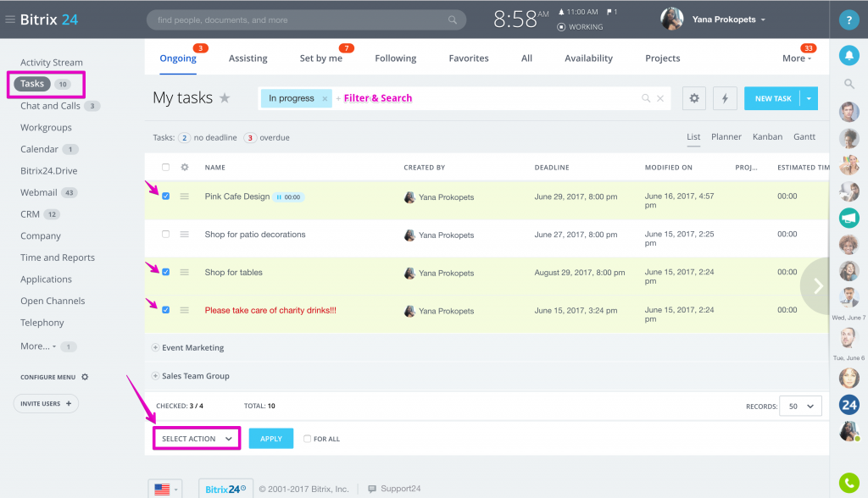Viewport: 868px width, 498px height.
Task: Open the teal megaphone chat icon
Action: (849, 218)
